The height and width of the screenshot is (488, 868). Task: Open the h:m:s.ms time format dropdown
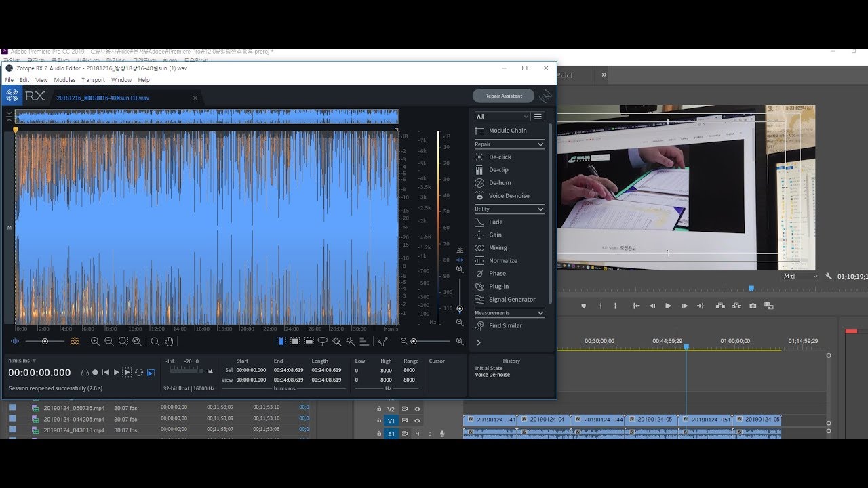pyautogui.click(x=22, y=361)
